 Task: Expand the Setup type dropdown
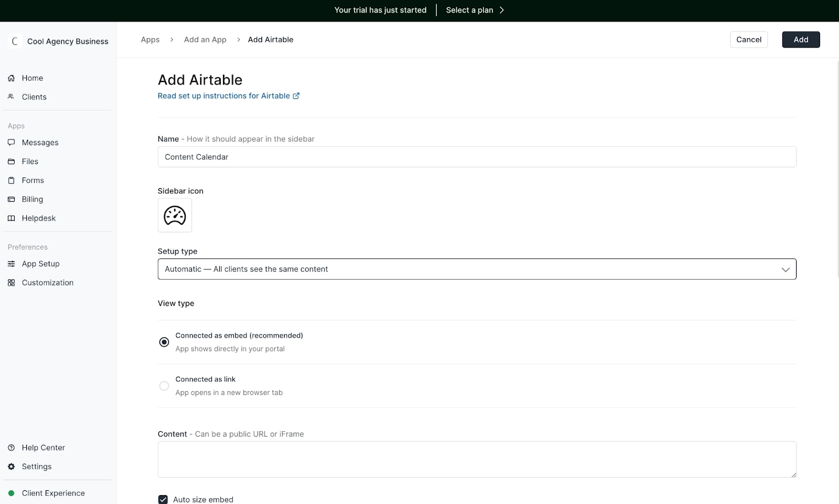[476, 269]
